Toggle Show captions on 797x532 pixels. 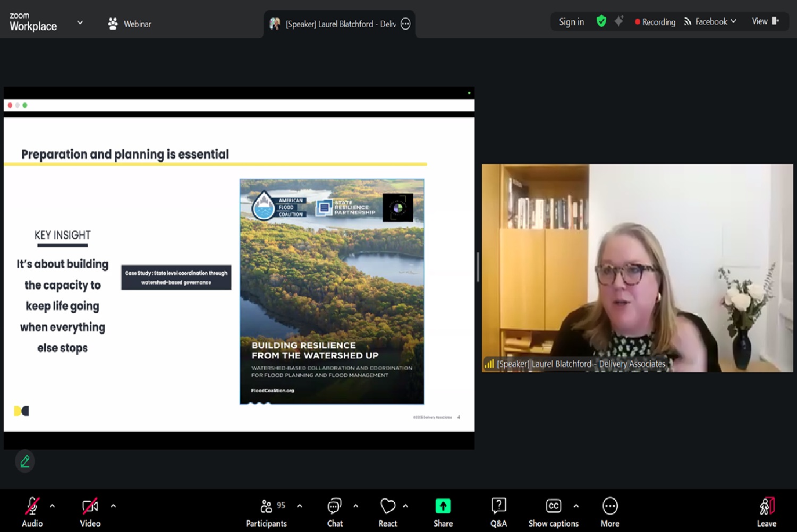click(553, 512)
